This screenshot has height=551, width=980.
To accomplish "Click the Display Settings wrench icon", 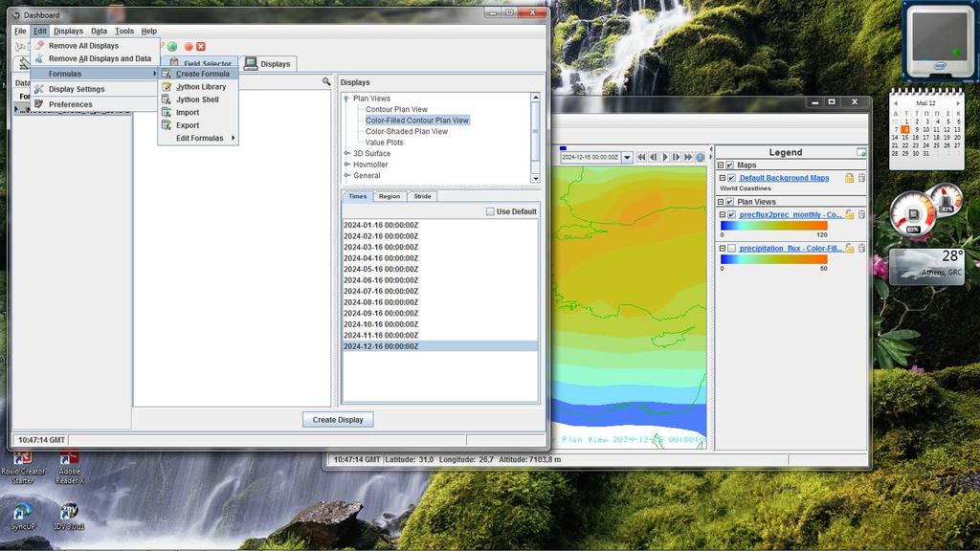I will pos(38,89).
